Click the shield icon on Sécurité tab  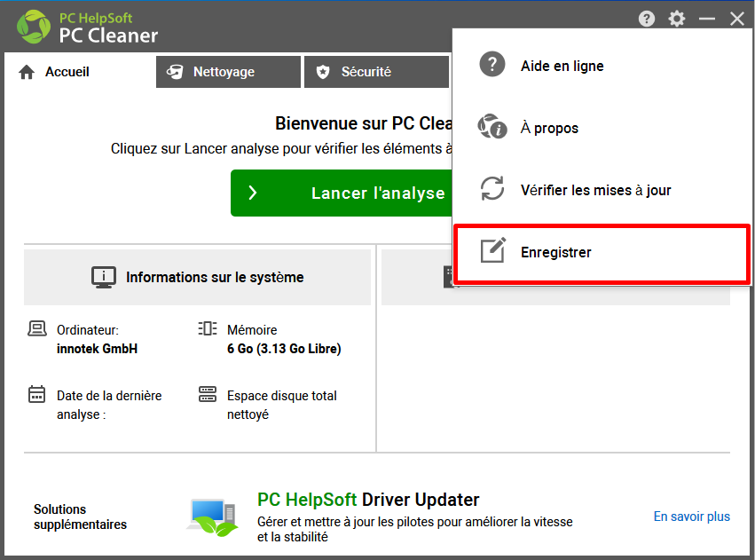coord(323,72)
